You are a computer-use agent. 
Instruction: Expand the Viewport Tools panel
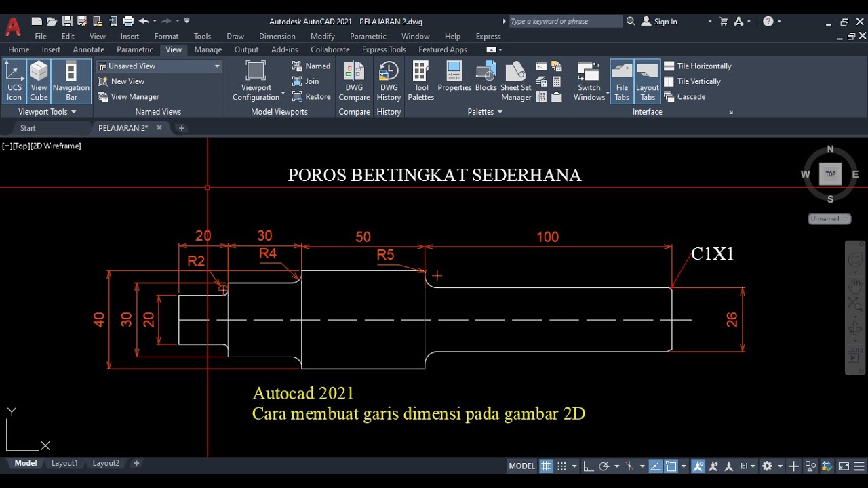(x=47, y=112)
